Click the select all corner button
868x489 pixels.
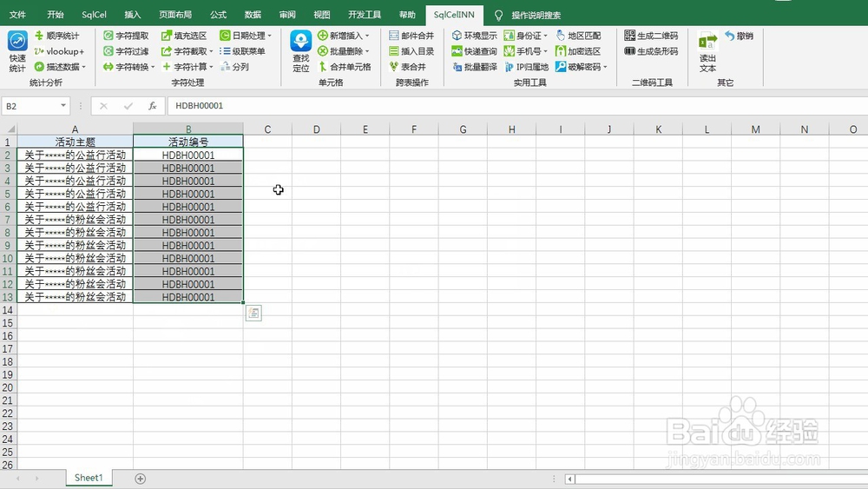coord(9,129)
